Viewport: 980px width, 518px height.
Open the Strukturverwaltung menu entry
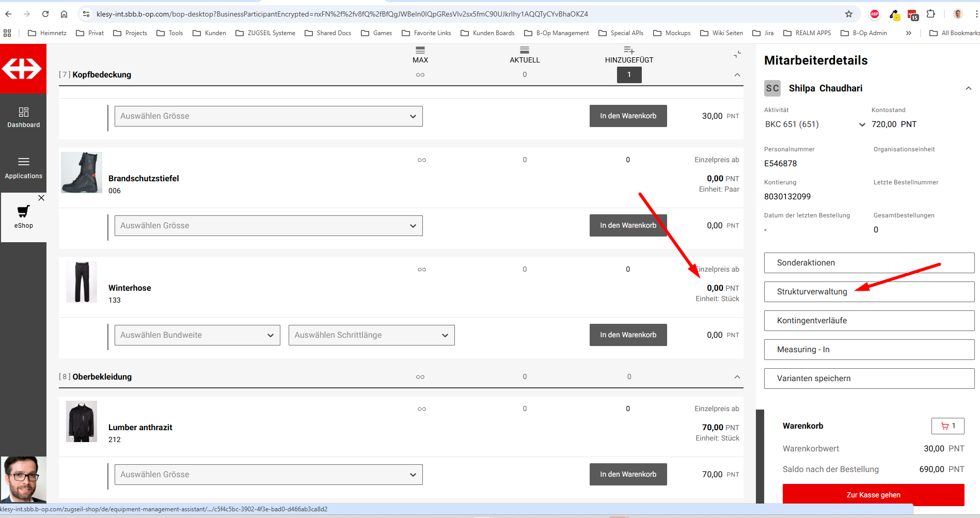coord(869,292)
